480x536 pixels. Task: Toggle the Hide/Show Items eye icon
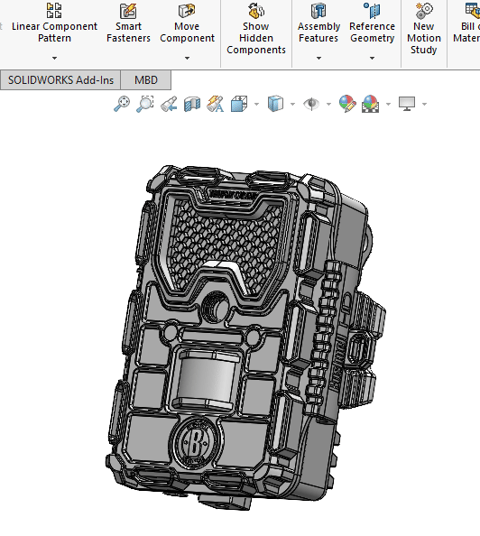[x=311, y=104]
